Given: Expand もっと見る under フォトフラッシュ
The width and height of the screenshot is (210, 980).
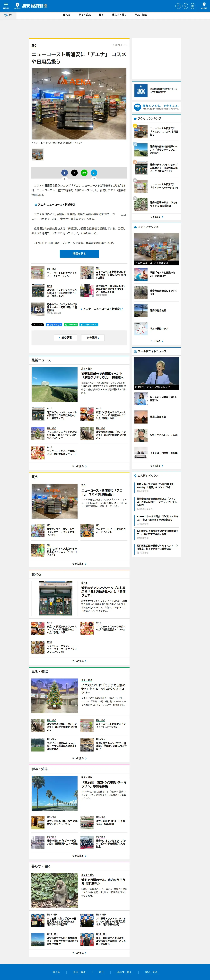Looking at the screenshot, I should pos(156,341).
